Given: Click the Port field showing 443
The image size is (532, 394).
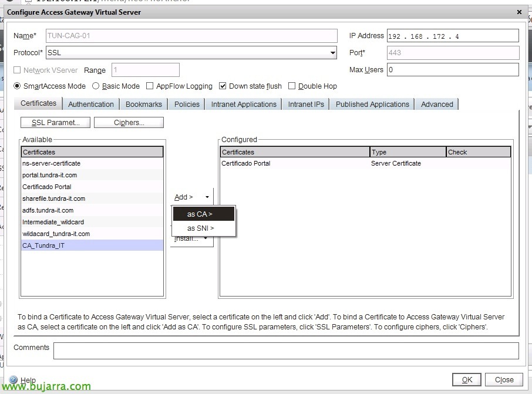Looking at the screenshot, I should (x=453, y=53).
